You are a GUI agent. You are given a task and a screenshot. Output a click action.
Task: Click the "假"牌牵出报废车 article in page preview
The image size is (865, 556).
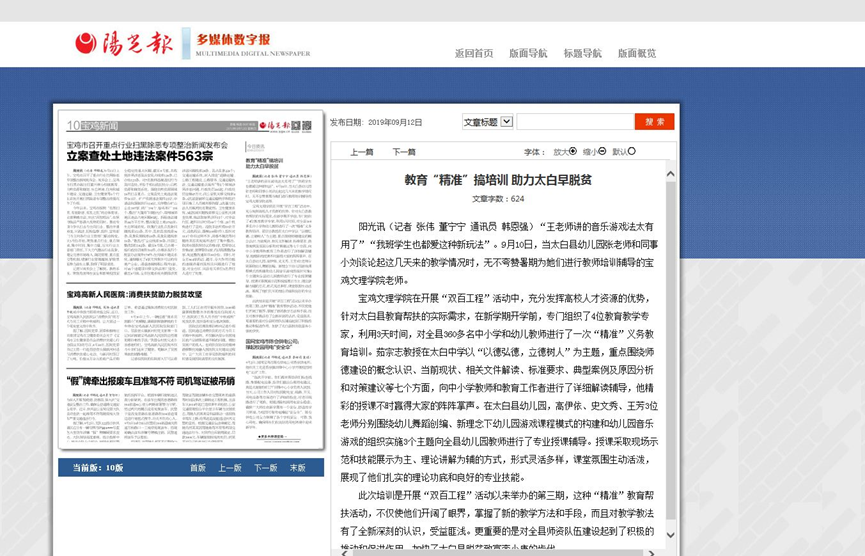(150, 381)
